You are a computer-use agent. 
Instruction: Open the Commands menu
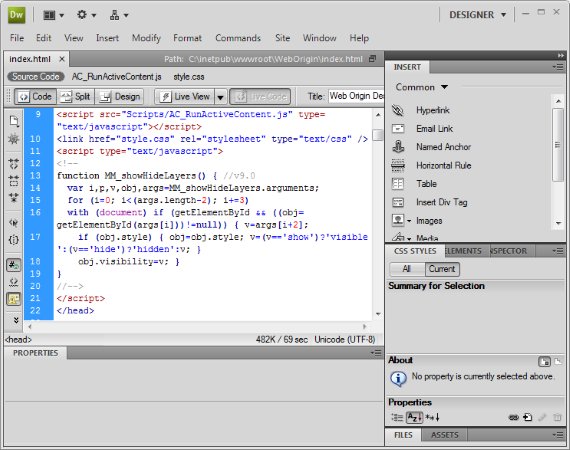pos(238,38)
